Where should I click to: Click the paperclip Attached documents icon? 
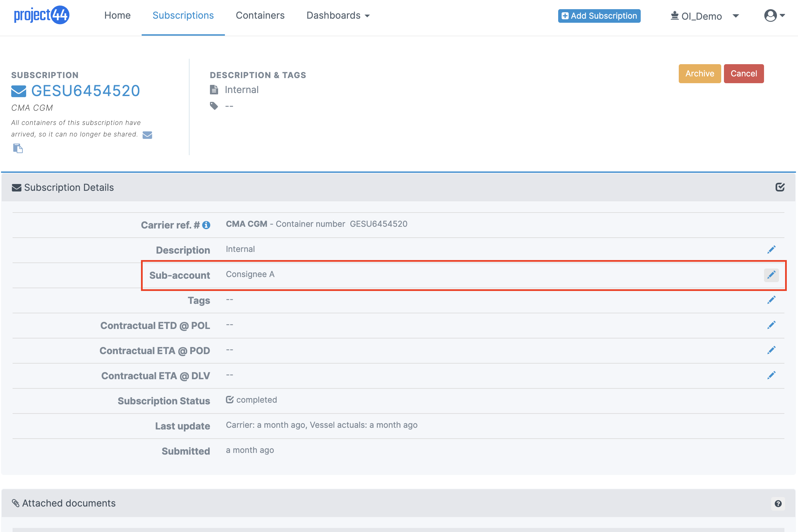pyautogui.click(x=16, y=503)
